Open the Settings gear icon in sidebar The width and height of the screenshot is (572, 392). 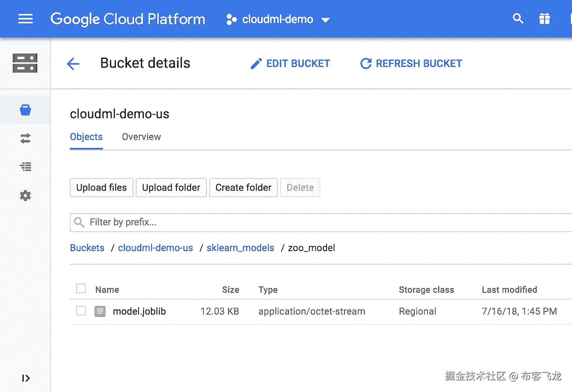point(25,196)
